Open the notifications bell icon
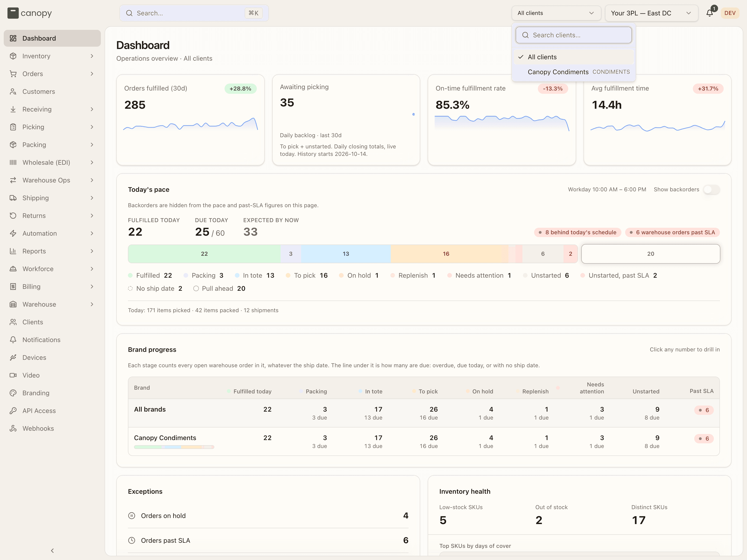Image resolution: width=747 pixels, height=560 pixels. [x=709, y=13]
